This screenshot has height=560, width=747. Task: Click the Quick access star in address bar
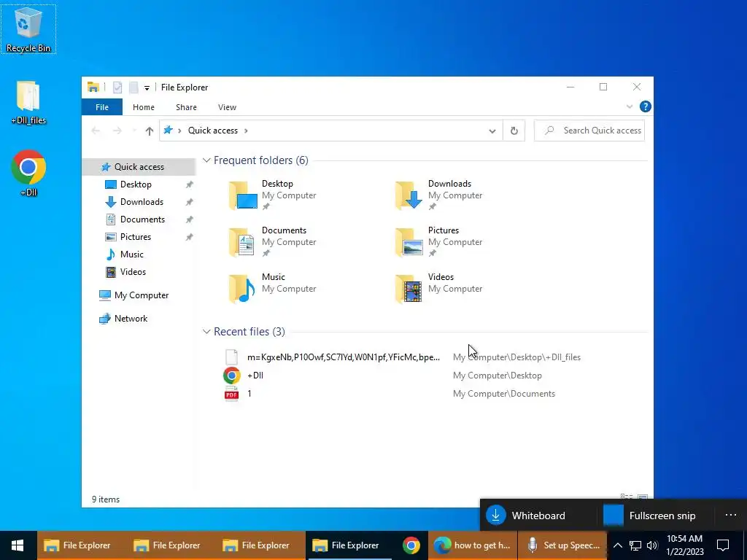pos(168,130)
